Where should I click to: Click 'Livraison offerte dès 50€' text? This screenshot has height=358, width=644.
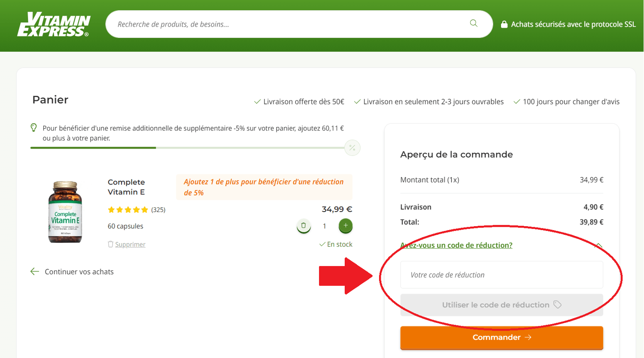point(304,102)
